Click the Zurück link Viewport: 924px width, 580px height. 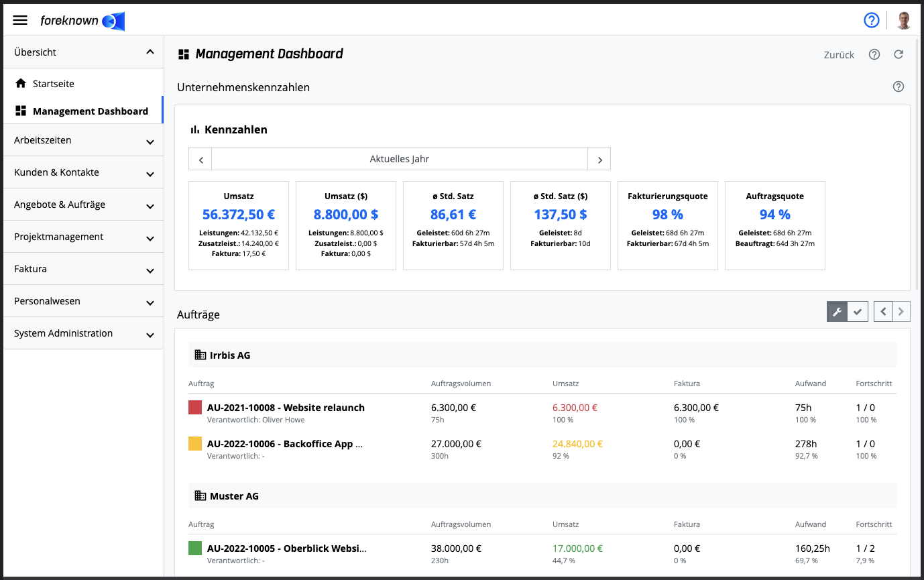click(839, 55)
